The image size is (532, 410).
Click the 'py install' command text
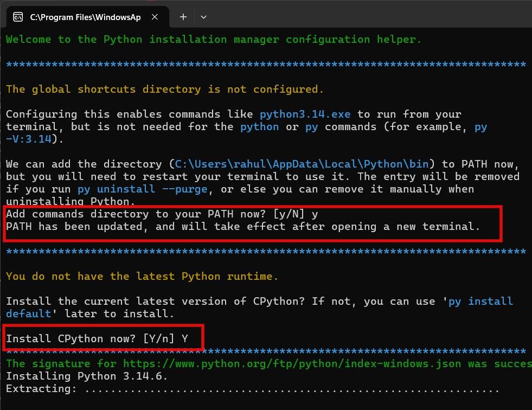tap(480, 301)
